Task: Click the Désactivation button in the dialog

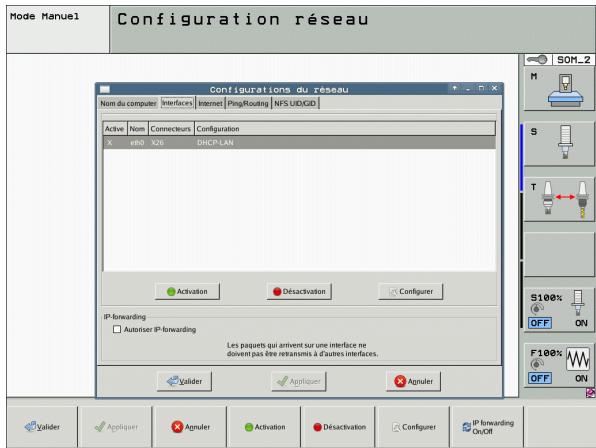Action: (x=299, y=291)
